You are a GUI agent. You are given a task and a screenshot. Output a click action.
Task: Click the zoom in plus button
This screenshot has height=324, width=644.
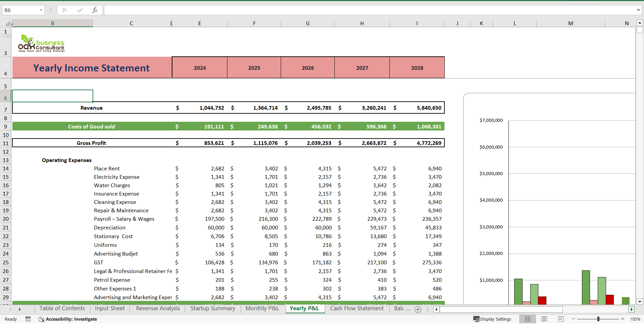pyautogui.click(x=623, y=319)
